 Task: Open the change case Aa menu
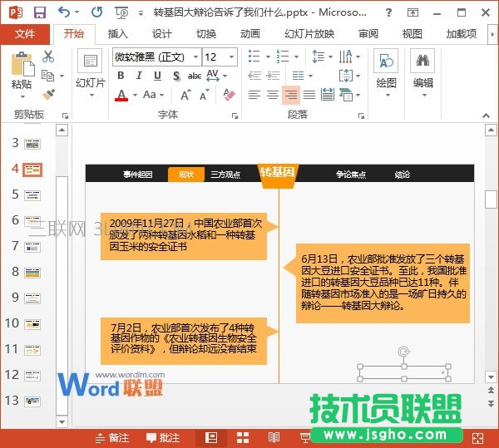tap(153, 95)
